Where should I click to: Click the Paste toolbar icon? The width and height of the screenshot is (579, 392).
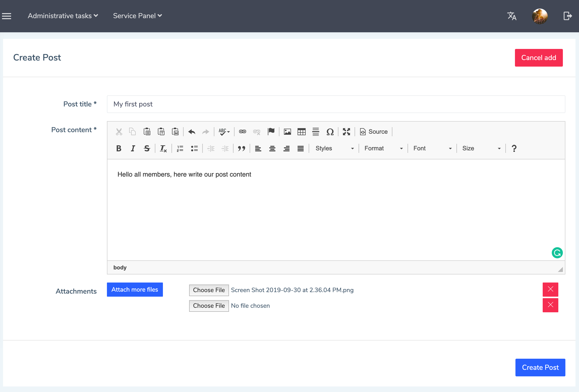[147, 132]
